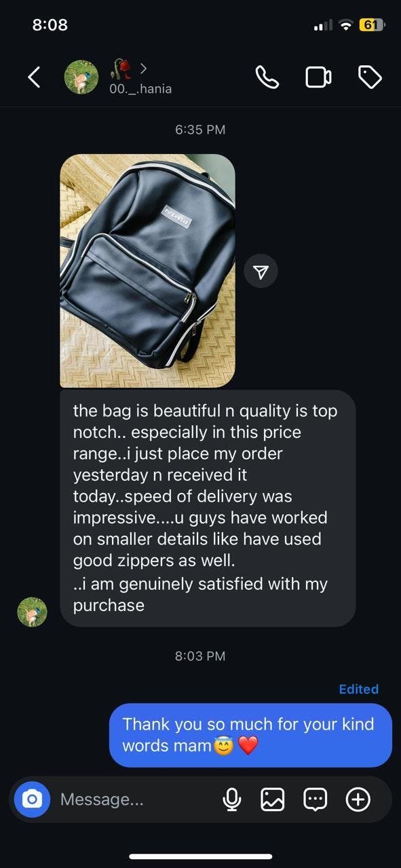The image size is (401, 868).
Task: Go back using the left arrow
Action: pos(34,77)
